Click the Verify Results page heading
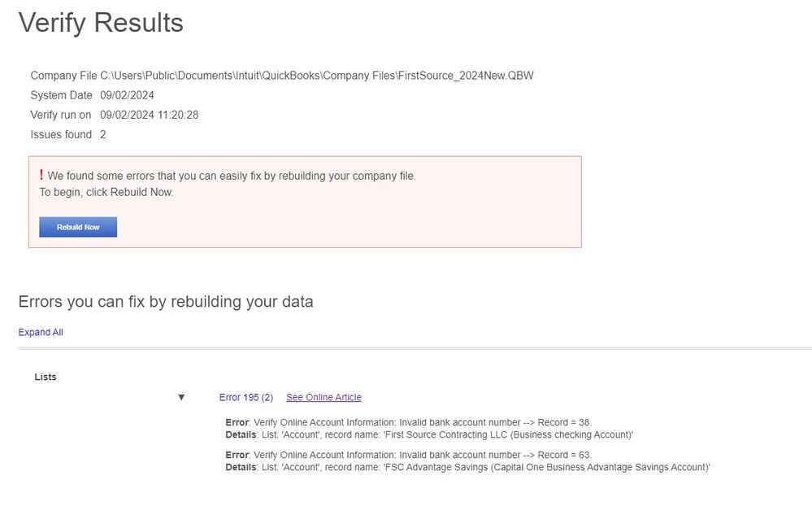Viewport: 812px width, 528px height. [x=101, y=23]
